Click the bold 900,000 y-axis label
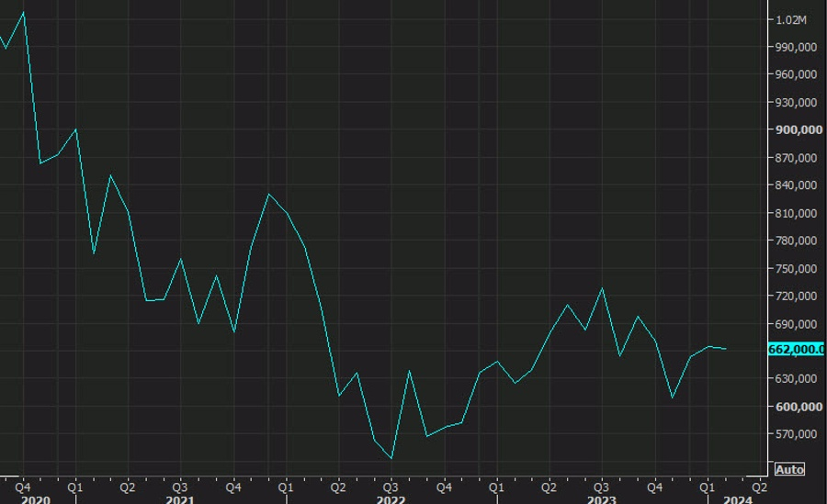 point(799,129)
